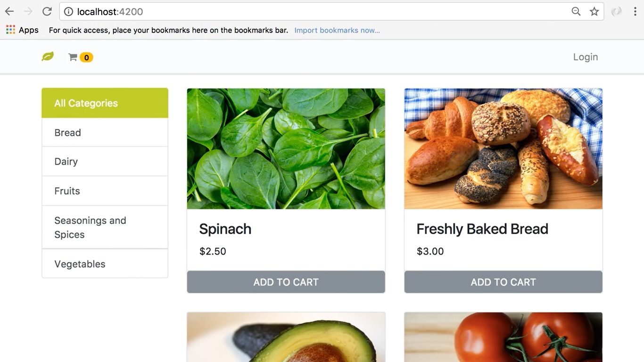Filter products by Bread category

pos(105,132)
